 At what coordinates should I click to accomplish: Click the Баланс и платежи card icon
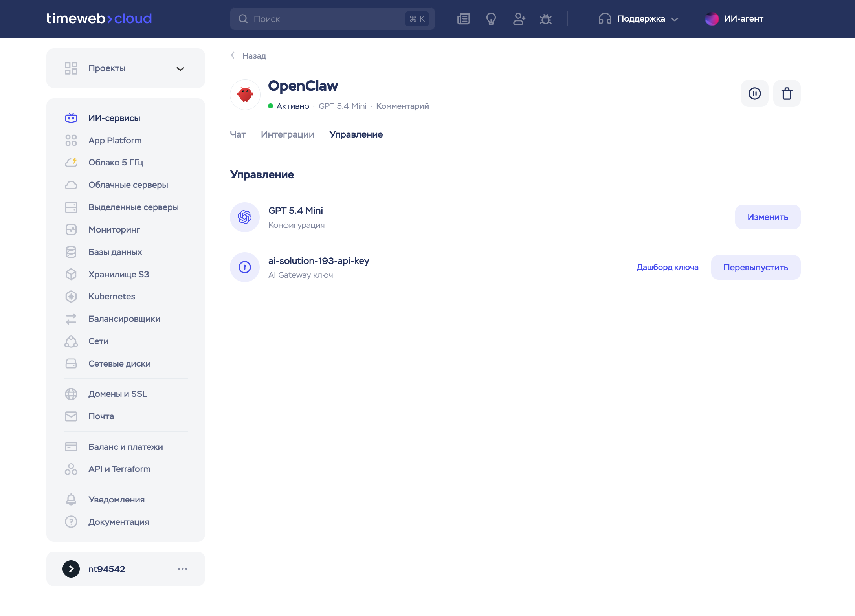[71, 447]
